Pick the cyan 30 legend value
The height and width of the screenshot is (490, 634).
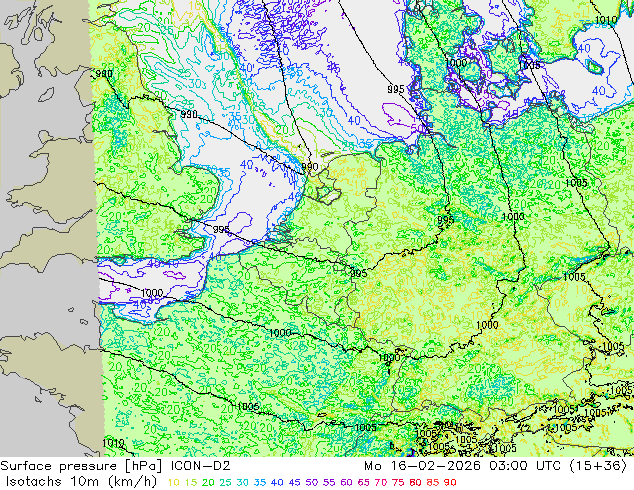click(243, 482)
